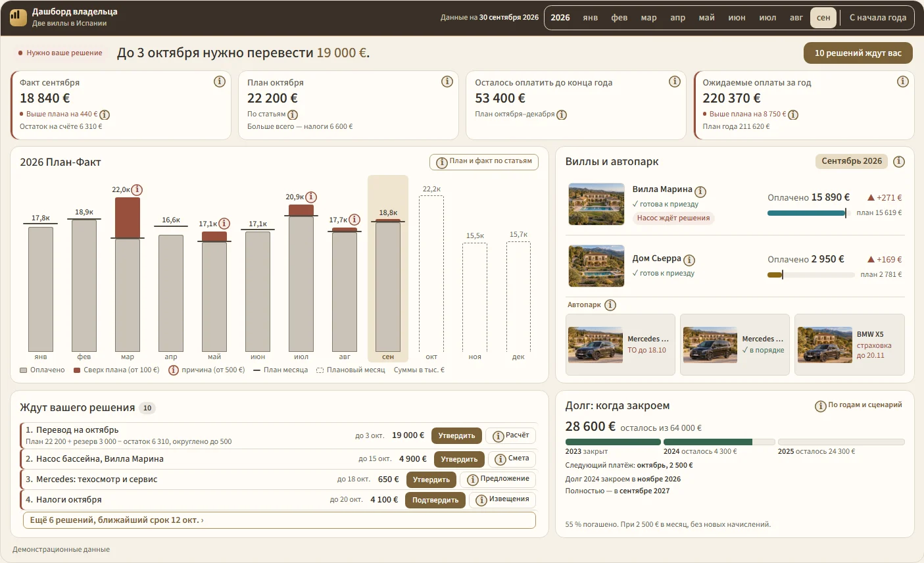Click info icon beside Выше плана на 8 750 €
This screenshot has height=563, width=924.
click(x=793, y=114)
